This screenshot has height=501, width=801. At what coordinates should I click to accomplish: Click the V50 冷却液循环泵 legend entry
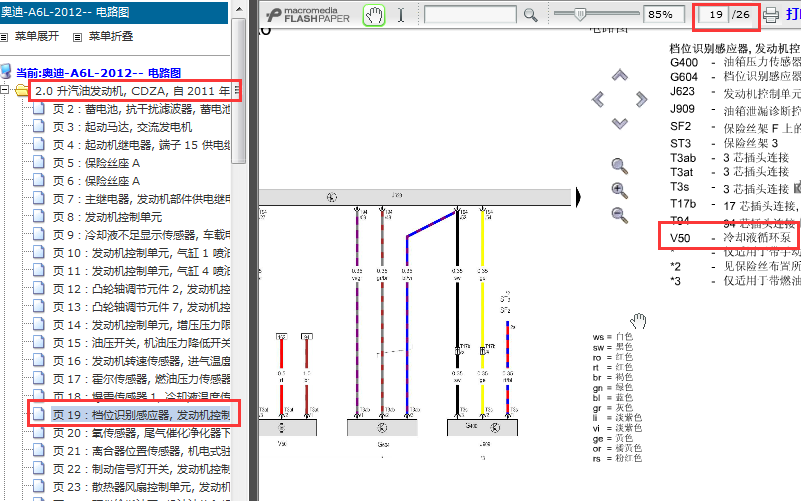(x=731, y=237)
